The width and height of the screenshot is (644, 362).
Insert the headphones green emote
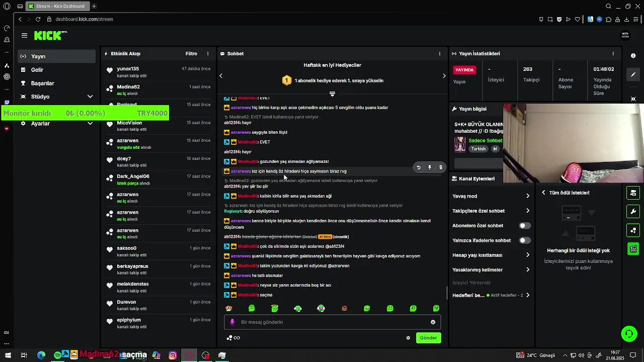coord(298,308)
